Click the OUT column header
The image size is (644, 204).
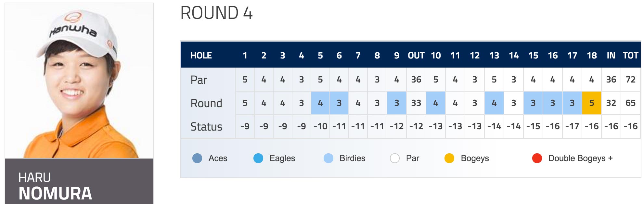click(416, 56)
